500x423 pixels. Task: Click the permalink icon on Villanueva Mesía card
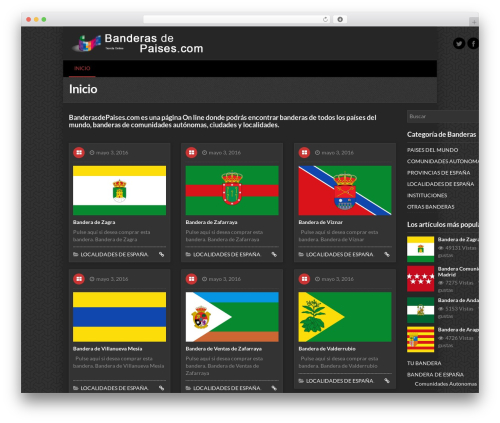pos(162,388)
